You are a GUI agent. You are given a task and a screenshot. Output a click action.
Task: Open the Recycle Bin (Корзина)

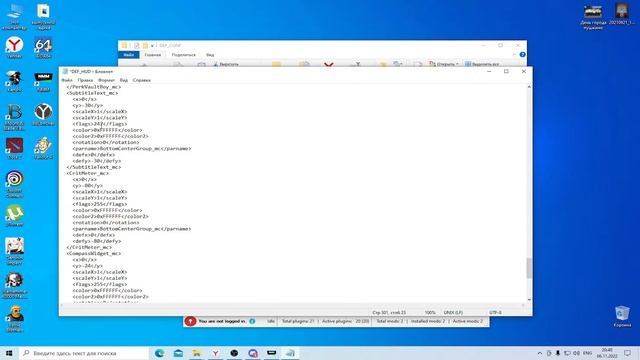point(622,316)
